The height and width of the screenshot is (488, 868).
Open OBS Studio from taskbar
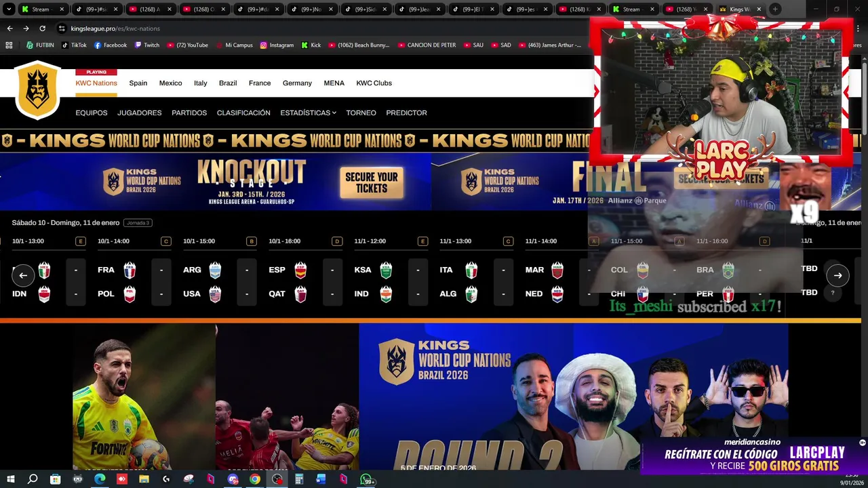point(277,479)
